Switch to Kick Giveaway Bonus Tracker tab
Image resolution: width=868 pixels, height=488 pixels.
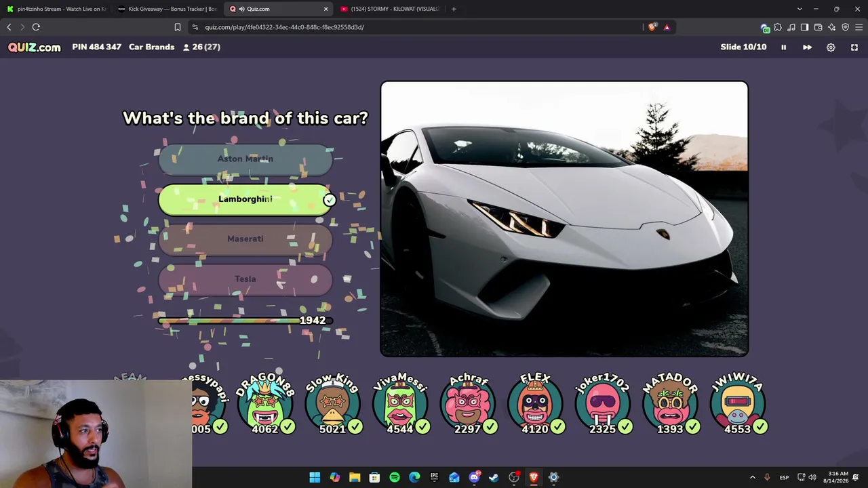click(x=167, y=9)
